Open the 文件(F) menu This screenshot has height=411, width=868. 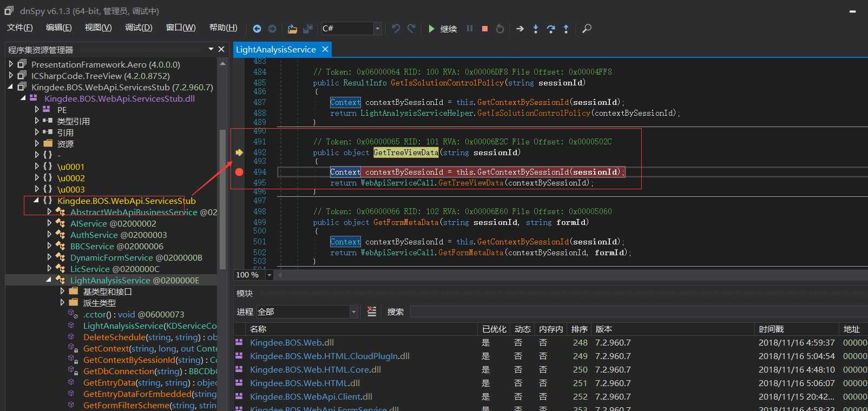(x=20, y=28)
